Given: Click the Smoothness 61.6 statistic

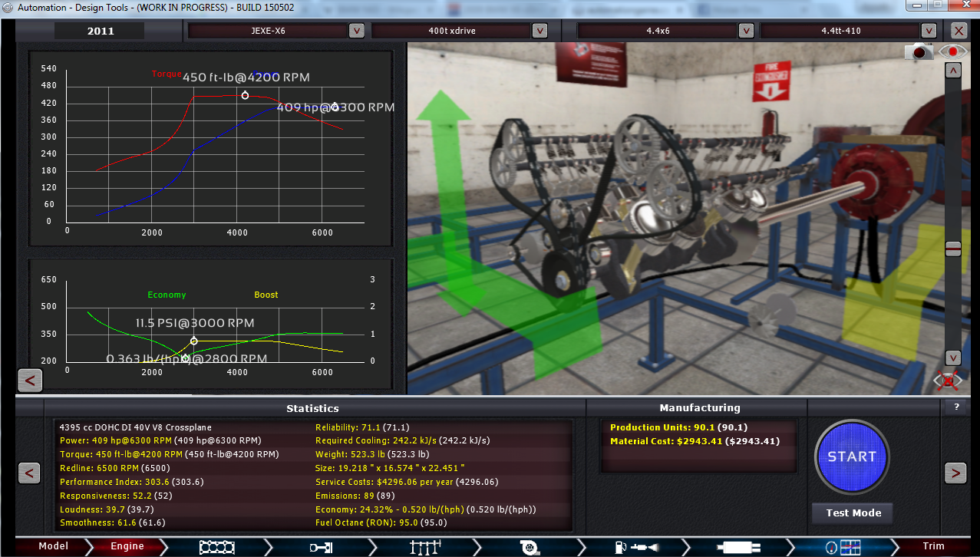Looking at the screenshot, I should click(113, 523).
